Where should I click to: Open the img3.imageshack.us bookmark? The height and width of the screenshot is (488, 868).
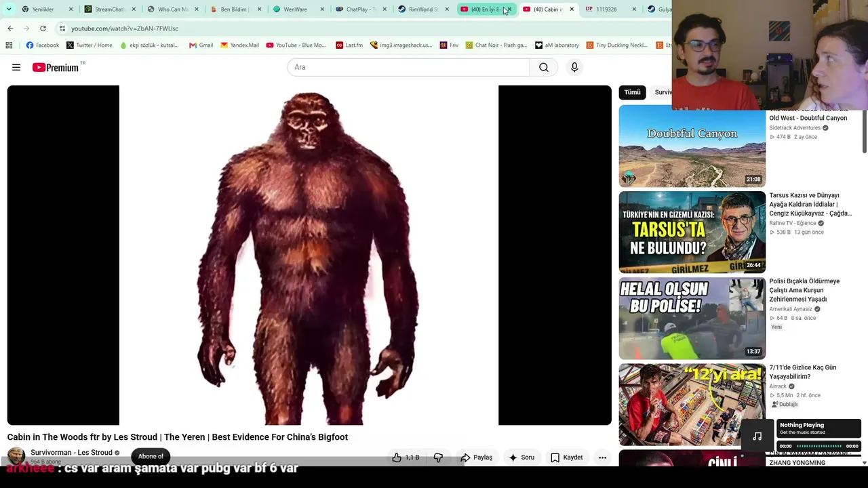(x=401, y=45)
